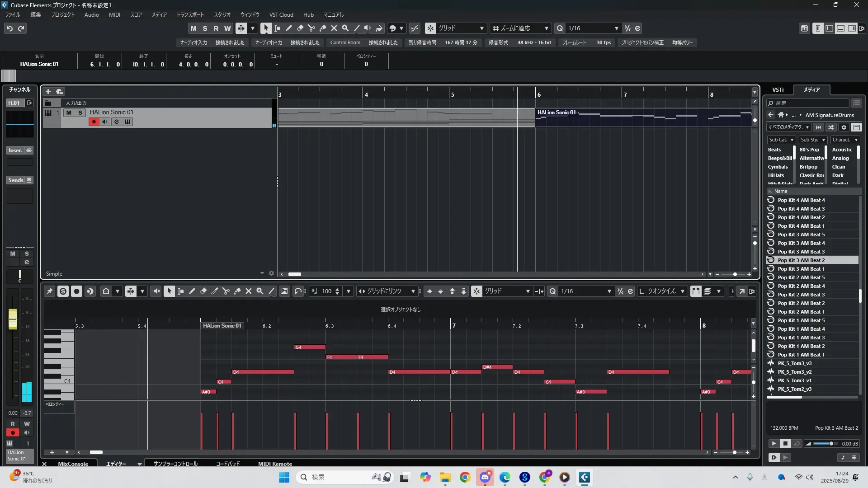
Task: Select the Zoom magnifier tool in main toolbar
Action: tap(345, 28)
